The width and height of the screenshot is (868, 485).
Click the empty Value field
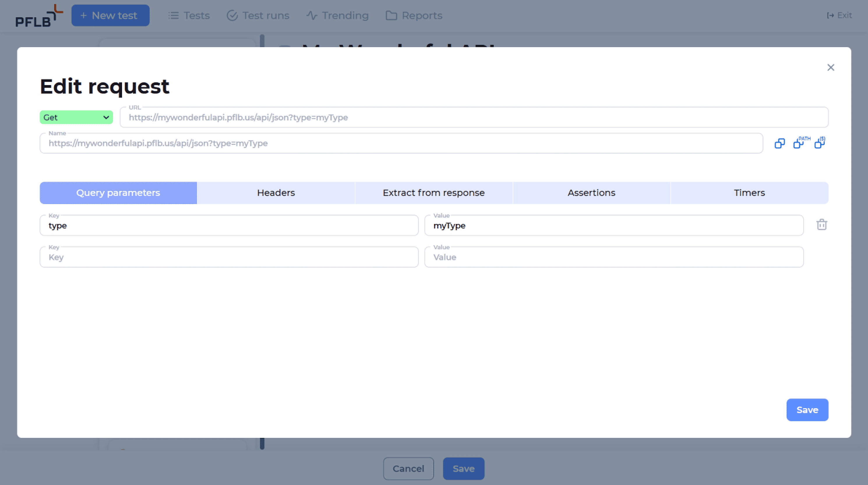point(614,257)
